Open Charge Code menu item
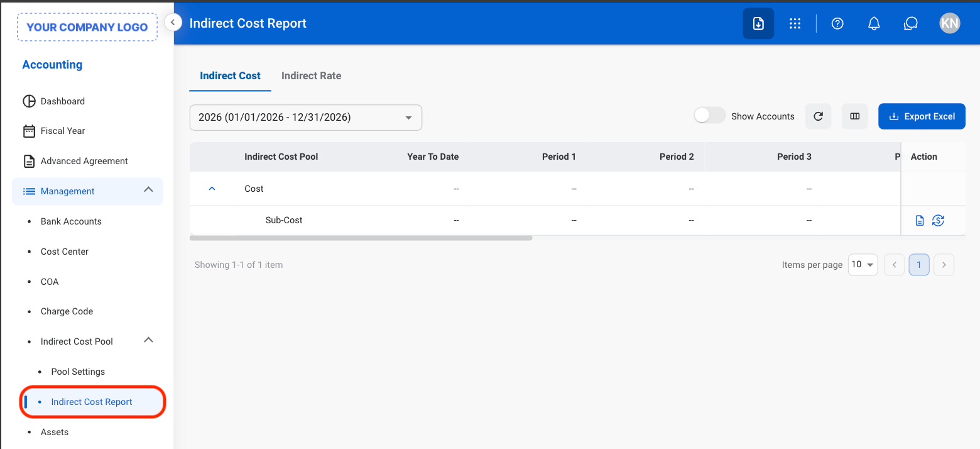 pyautogui.click(x=67, y=311)
